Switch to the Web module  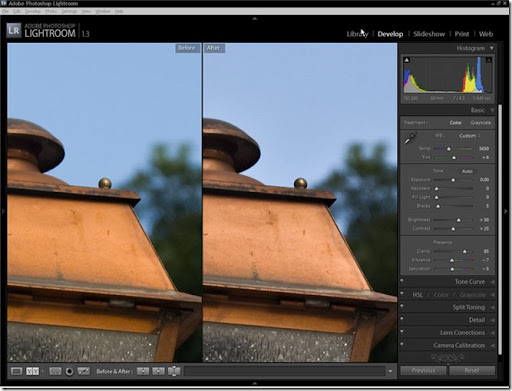point(486,34)
